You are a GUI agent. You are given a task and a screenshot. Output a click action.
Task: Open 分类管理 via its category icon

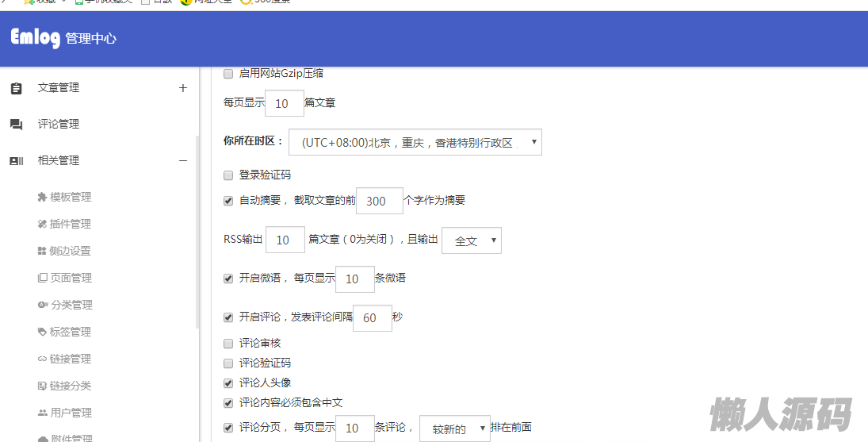[43, 305]
